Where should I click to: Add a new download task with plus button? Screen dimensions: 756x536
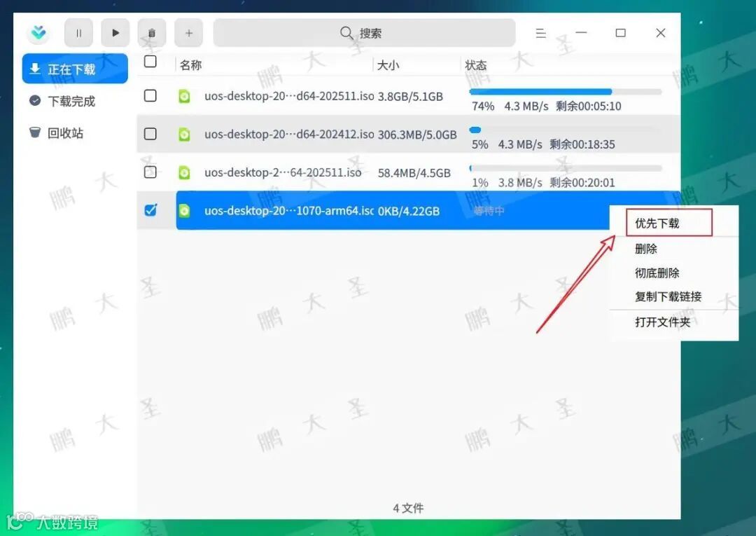click(188, 33)
